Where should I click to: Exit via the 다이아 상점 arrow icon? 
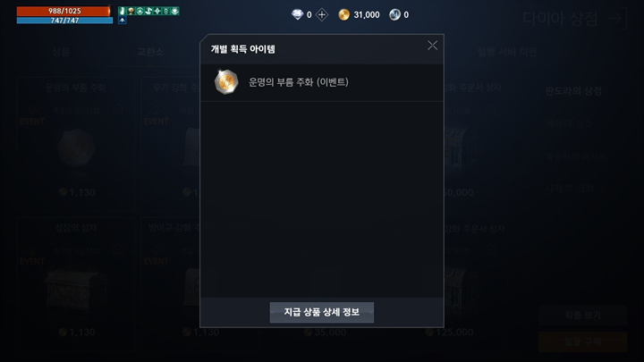pos(618,19)
